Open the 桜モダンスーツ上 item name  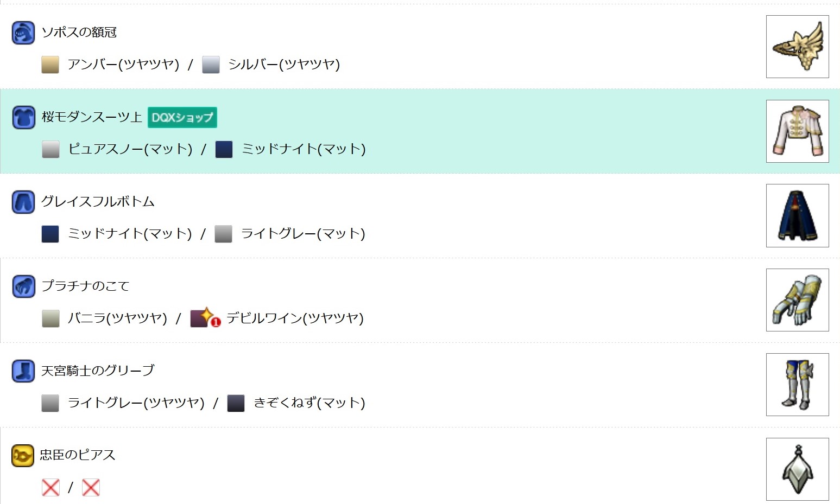point(92,117)
